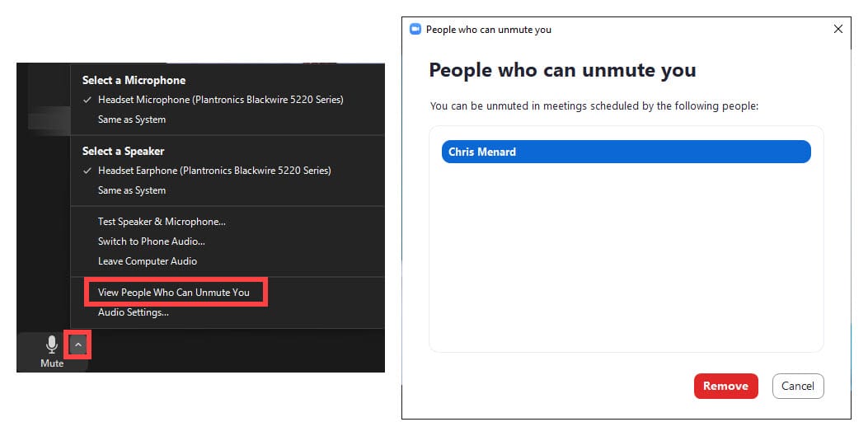Image resolution: width=868 pixels, height=436 pixels.
Task: Select Chris Menard in the list
Action: 626,152
